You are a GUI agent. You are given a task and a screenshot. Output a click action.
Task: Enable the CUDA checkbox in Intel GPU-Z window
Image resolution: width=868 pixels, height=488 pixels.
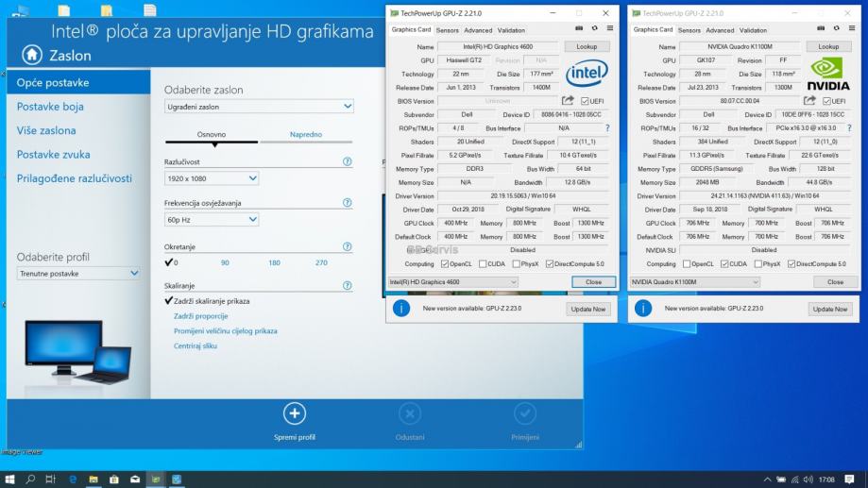484,264
